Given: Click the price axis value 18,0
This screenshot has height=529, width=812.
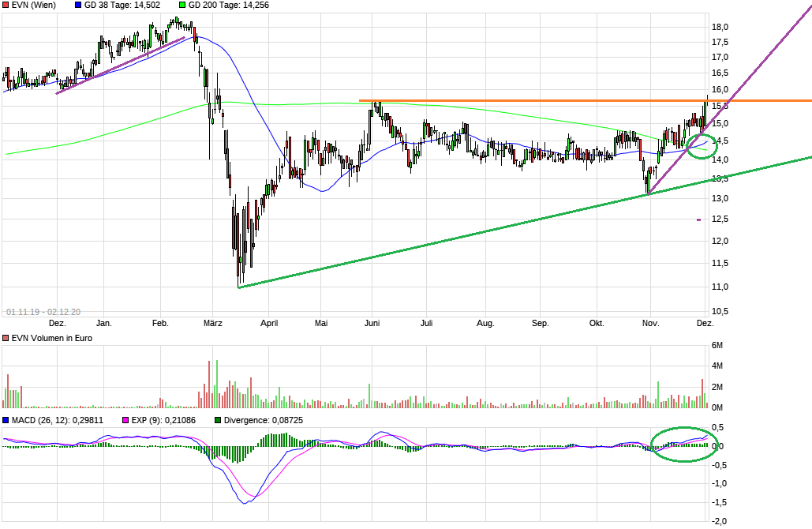Looking at the screenshot, I should point(720,27).
